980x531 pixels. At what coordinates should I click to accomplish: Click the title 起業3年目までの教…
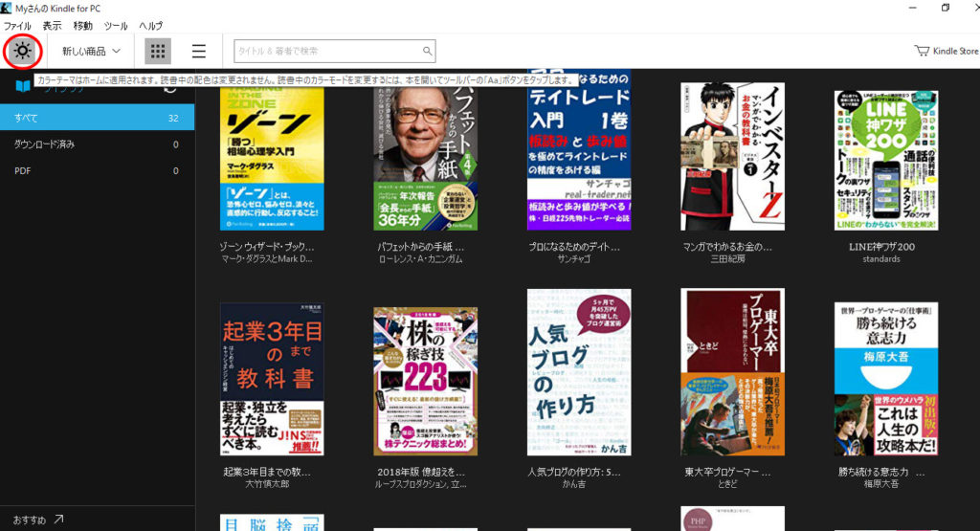tap(267, 472)
